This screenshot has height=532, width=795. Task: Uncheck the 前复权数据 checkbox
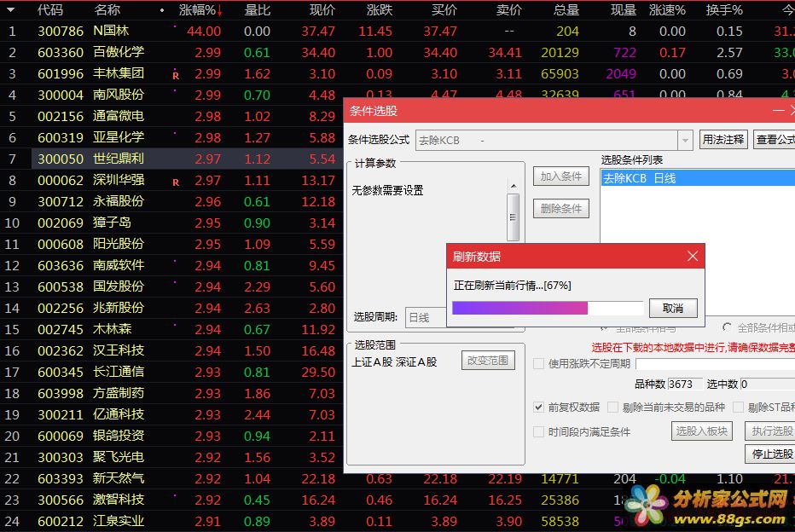point(538,407)
